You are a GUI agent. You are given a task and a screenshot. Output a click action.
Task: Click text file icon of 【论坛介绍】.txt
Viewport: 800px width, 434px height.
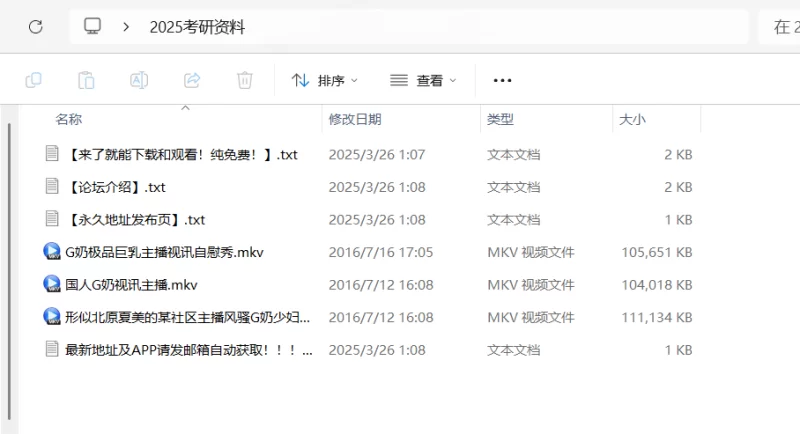point(52,186)
